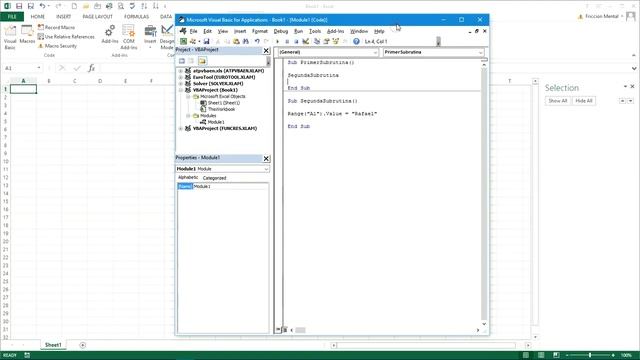Open Properties Window icon in VBA toolbar
This screenshot has height=360, width=640.
pos(327,41)
